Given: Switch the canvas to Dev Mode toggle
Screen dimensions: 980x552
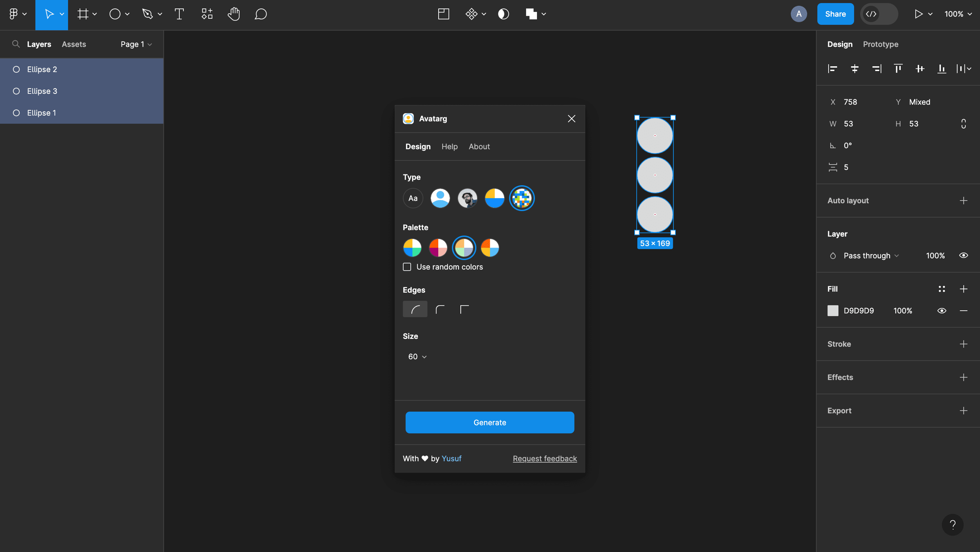Looking at the screenshot, I should coord(879,14).
